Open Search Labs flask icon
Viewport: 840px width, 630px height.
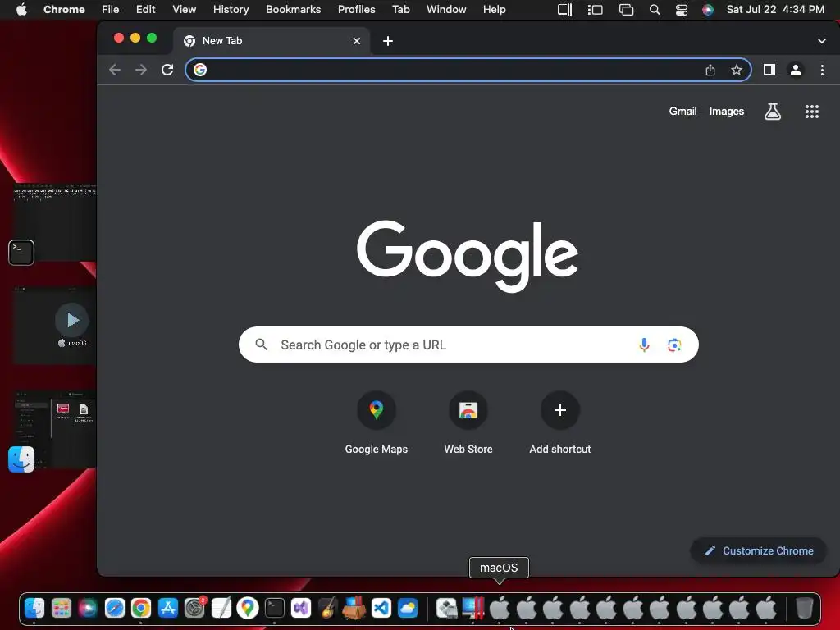773,112
